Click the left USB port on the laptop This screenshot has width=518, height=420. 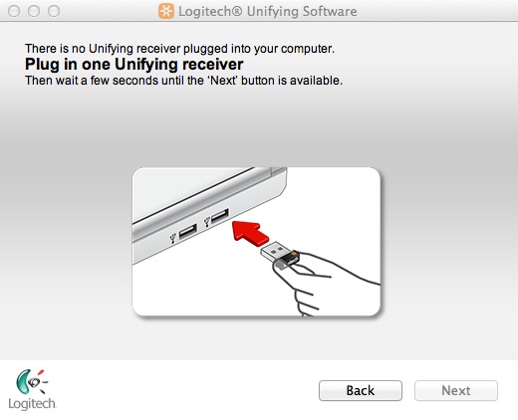tap(187, 231)
